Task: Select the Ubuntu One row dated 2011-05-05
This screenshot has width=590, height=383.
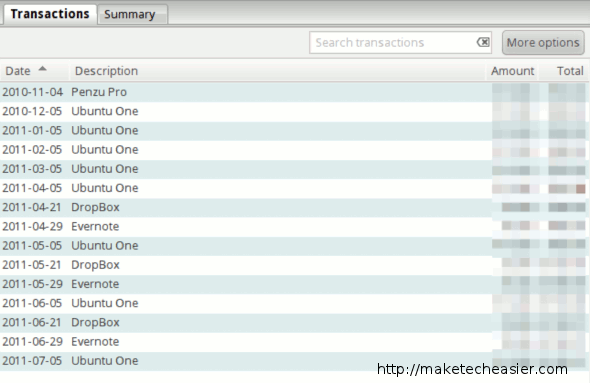Action: coord(295,246)
